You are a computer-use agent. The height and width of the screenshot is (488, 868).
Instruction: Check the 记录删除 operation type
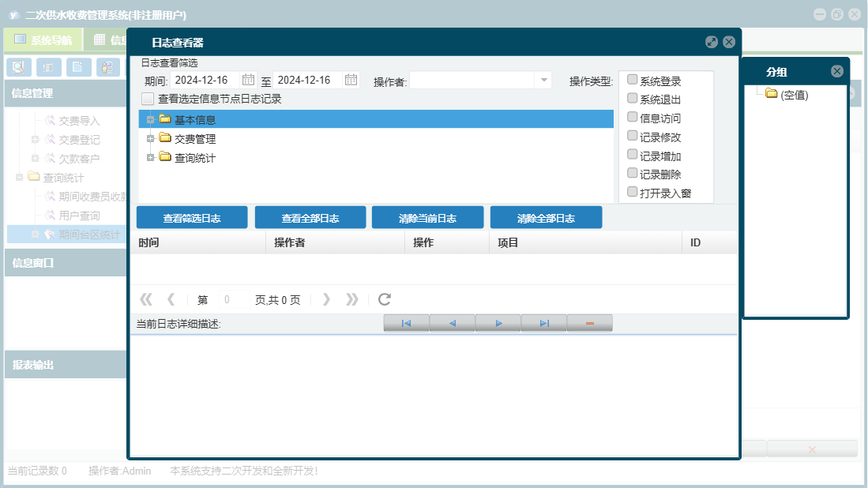[632, 173]
